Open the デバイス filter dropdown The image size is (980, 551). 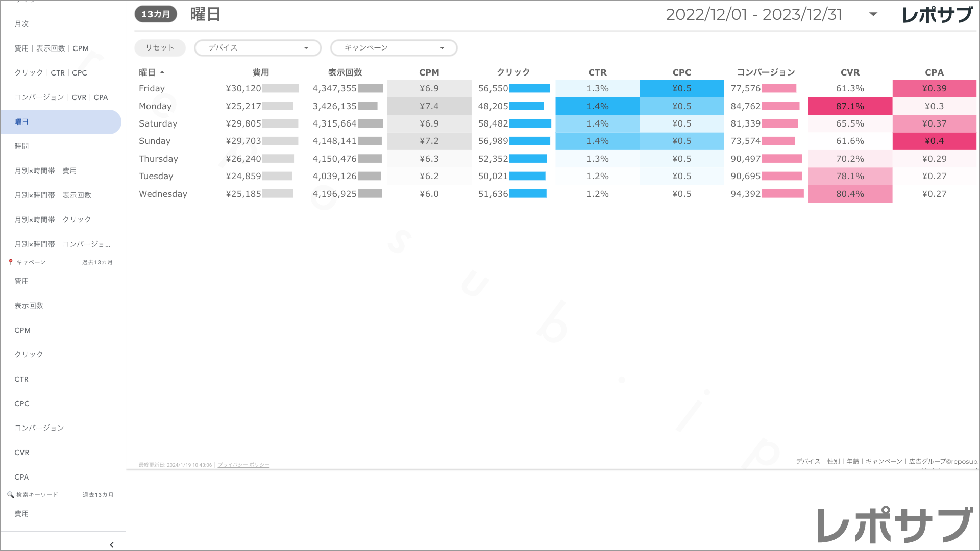tap(257, 48)
